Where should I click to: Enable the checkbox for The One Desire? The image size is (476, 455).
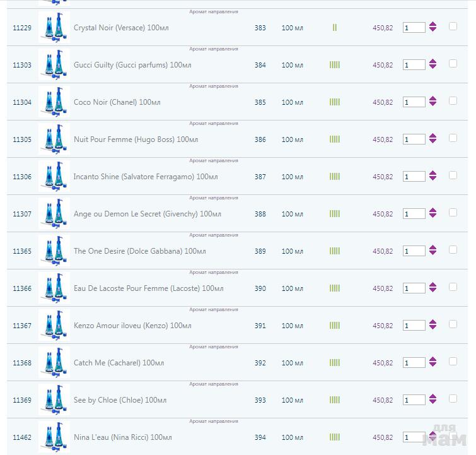pos(453,250)
